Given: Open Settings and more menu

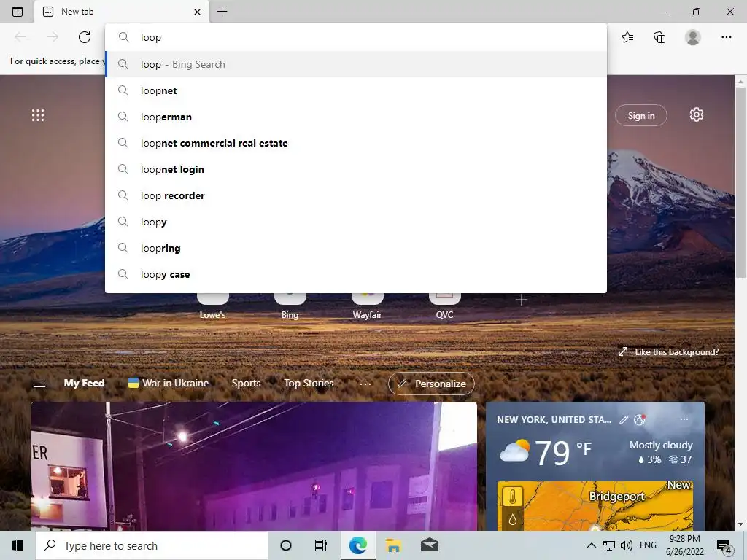Looking at the screenshot, I should (726, 37).
